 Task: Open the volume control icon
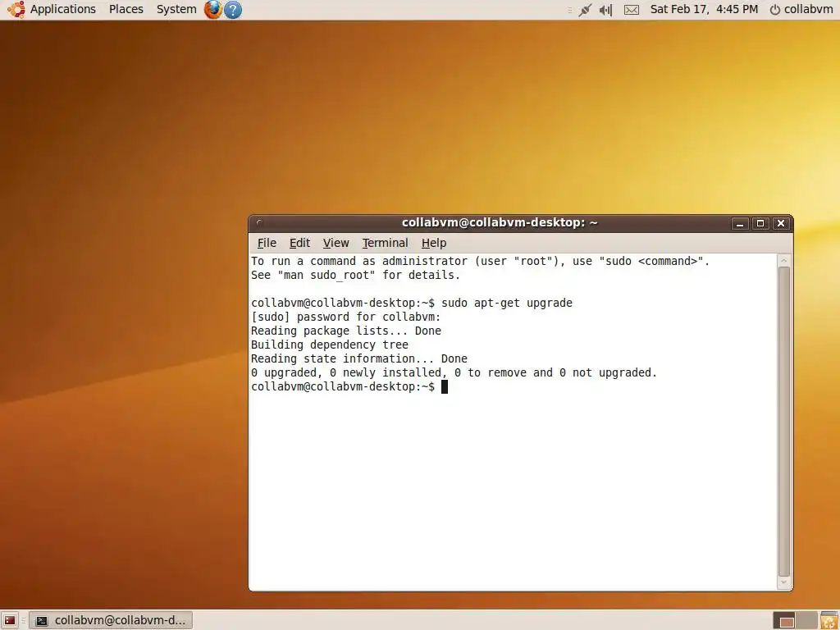coord(605,10)
